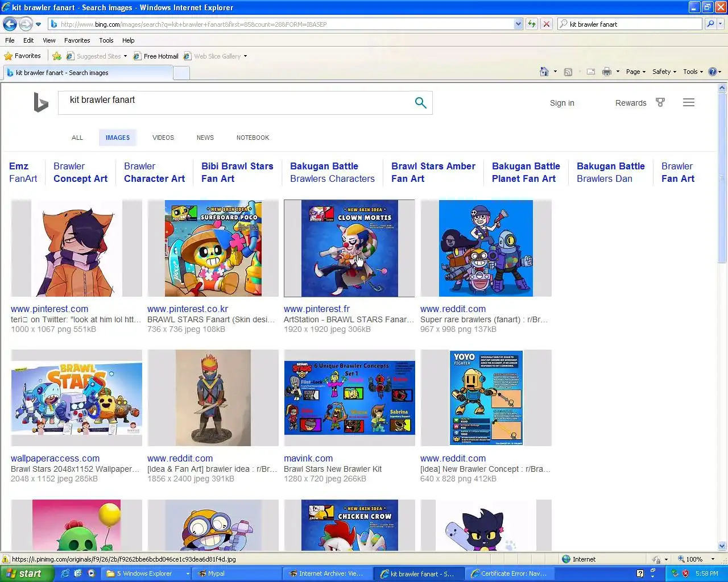Select the kit brawler fanart browser tab
The height and width of the screenshot is (582, 728).
(x=88, y=73)
